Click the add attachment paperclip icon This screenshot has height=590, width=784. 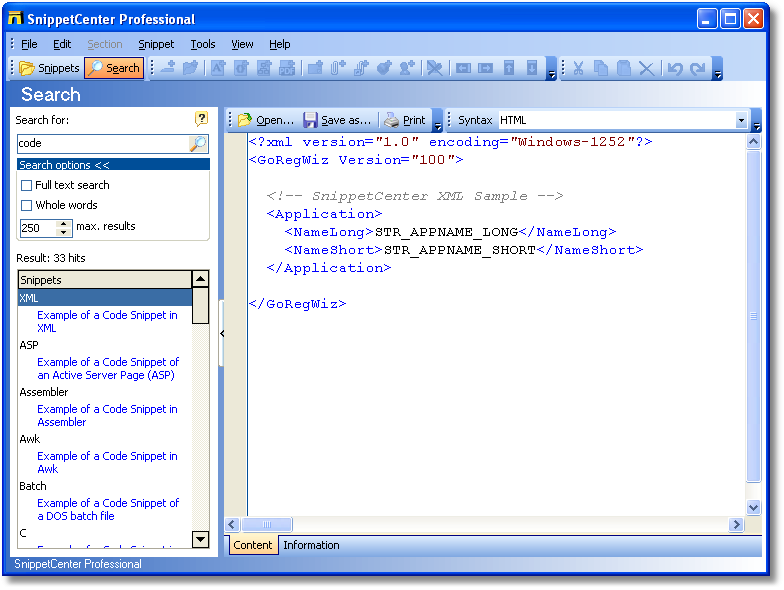(x=338, y=68)
